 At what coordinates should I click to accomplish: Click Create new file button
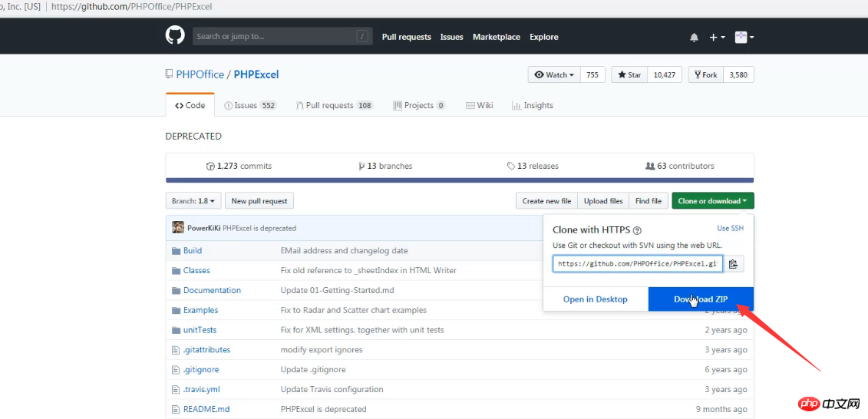pos(547,201)
